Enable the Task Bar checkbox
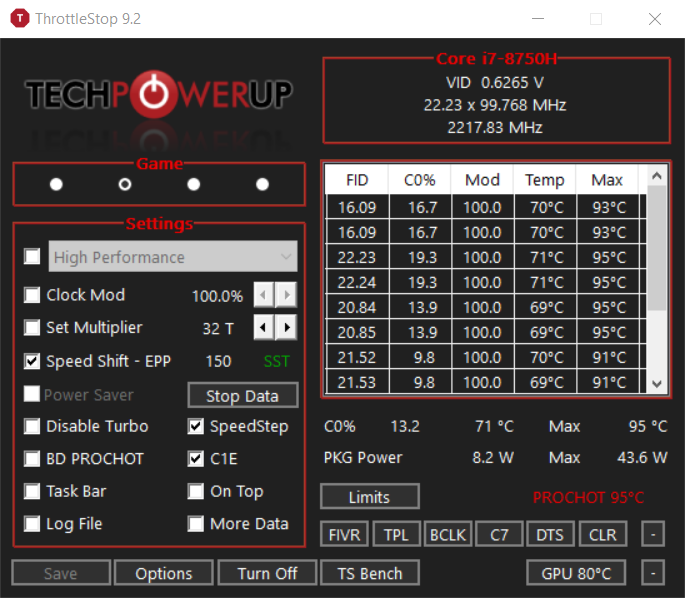685x598 pixels. pos(32,491)
